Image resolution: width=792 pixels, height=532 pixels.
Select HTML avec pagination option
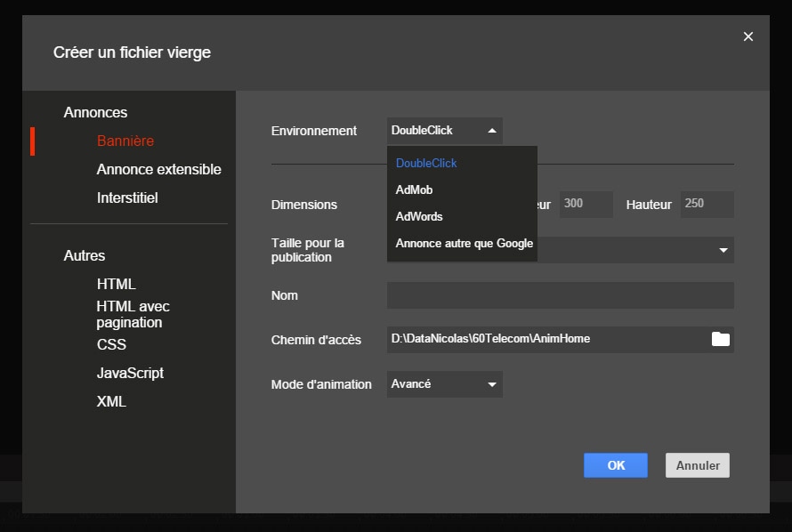(133, 314)
